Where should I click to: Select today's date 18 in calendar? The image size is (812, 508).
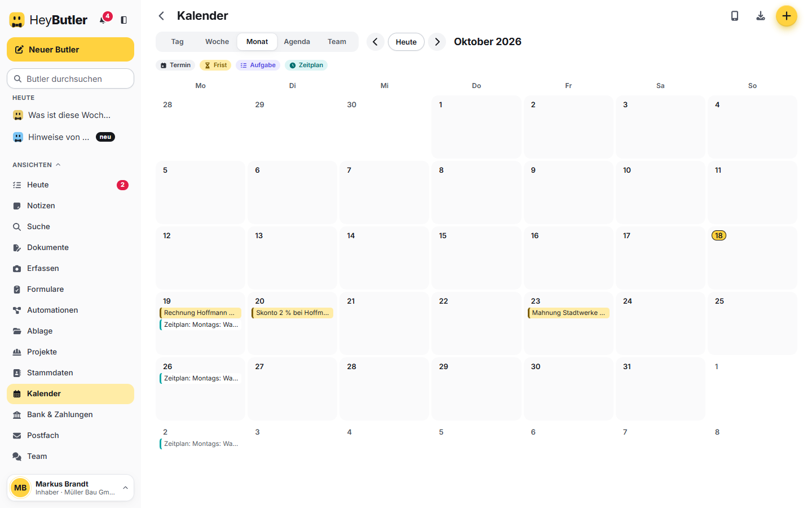tap(719, 235)
